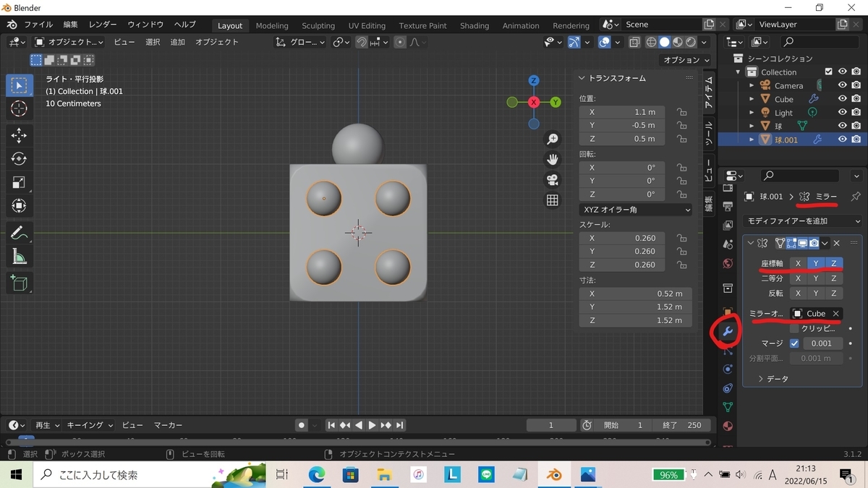Open the File menu
868x488 pixels.
pos(38,25)
